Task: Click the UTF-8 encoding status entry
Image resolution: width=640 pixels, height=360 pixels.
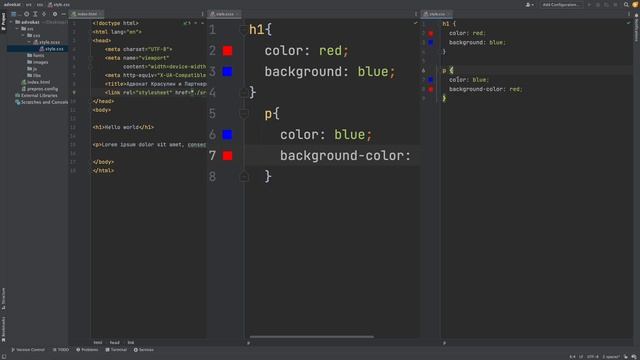Action: point(593,357)
